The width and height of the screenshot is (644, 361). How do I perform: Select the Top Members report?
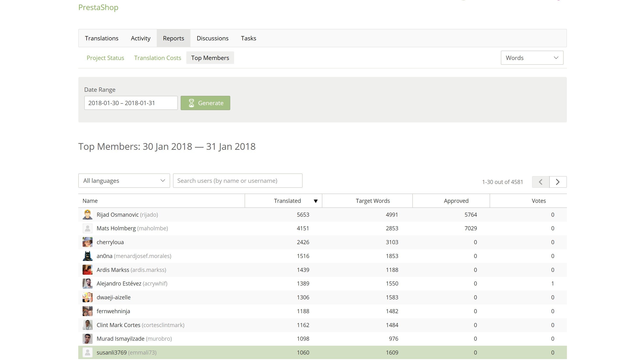click(x=210, y=58)
